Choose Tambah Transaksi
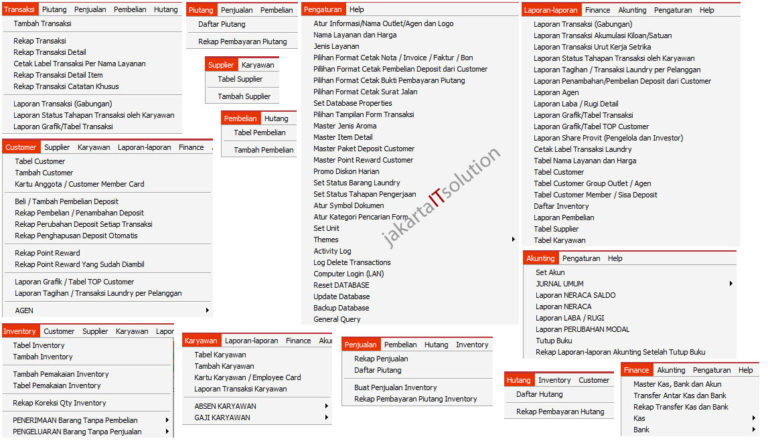The width and height of the screenshot is (768, 447). 42,24
